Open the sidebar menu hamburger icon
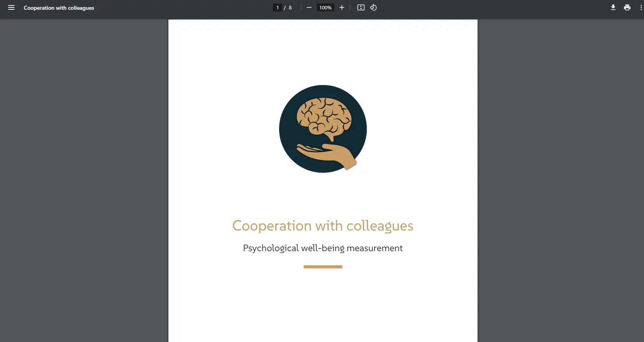 11,8
